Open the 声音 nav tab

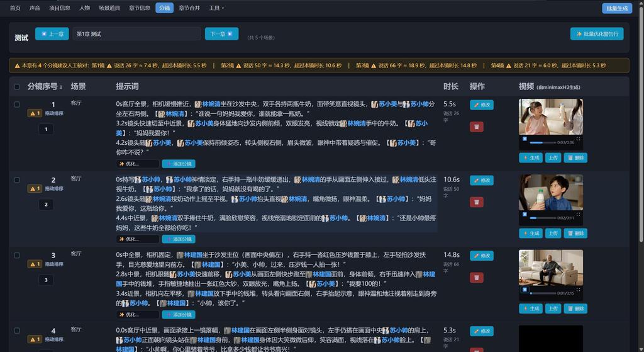coord(35,8)
